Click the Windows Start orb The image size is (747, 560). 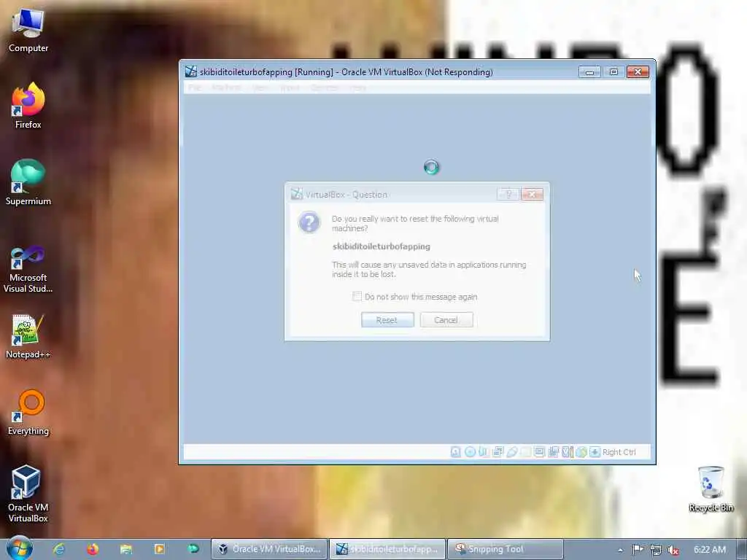(x=20, y=549)
